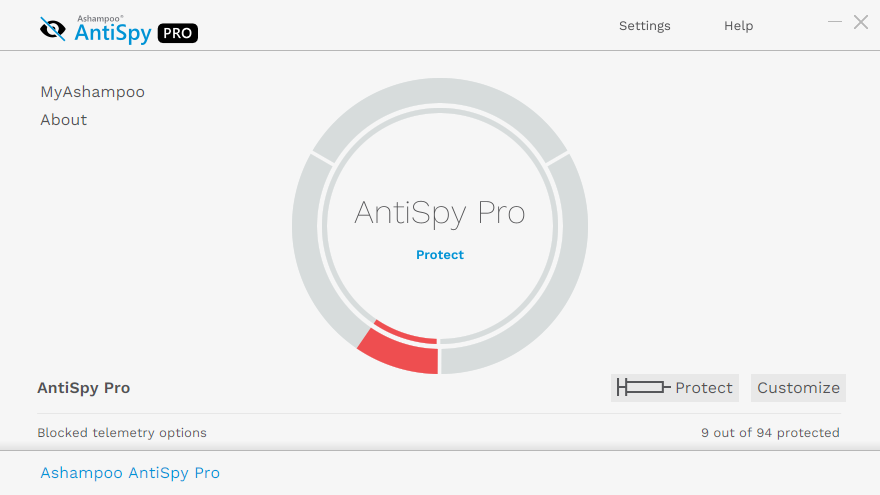Minimize the AntiSpy window
Screen dimensions: 880x495
pyautogui.click(x=835, y=22)
